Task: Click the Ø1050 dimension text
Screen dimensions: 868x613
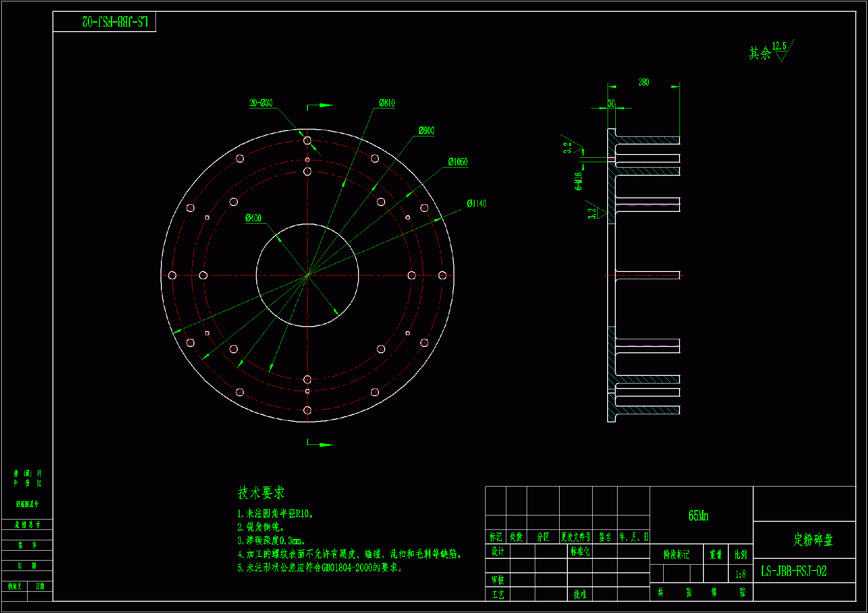Action: coord(458,162)
